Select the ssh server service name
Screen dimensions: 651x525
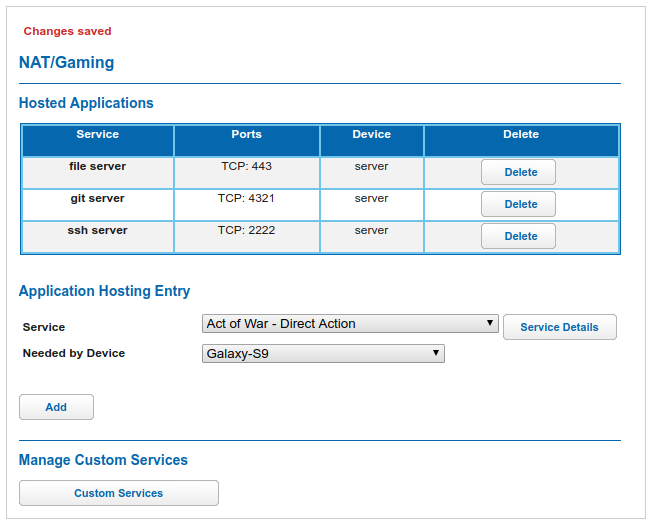[x=98, y=230]
